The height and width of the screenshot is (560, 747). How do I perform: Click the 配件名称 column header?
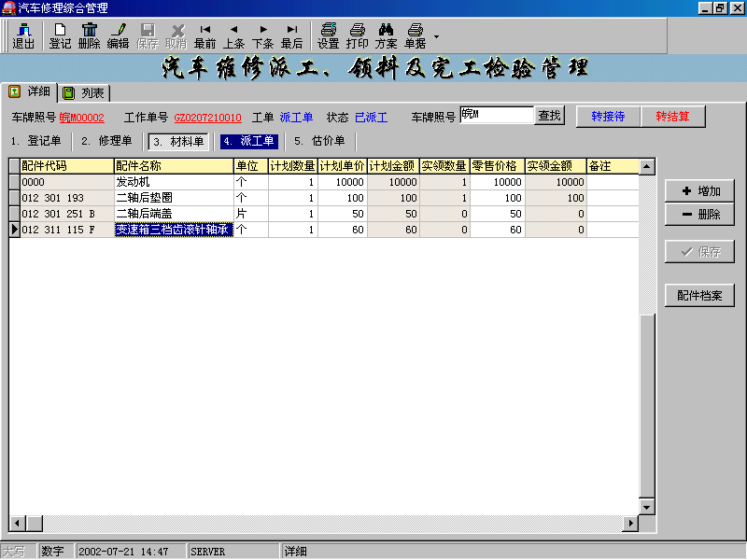(174, 166)
